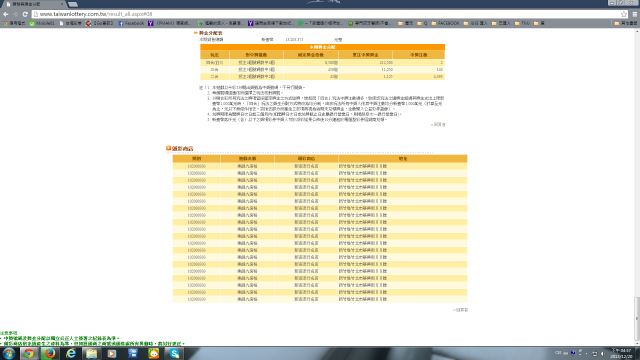Image resolution: width=640 pixels, height=360 pixels.
Task: Click the back-to-top link below the prize table
Action: click(x=438, y=124)
